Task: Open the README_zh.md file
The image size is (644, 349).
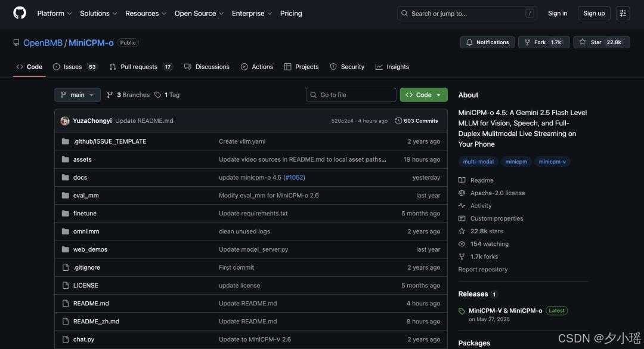Action: (96, 322)
